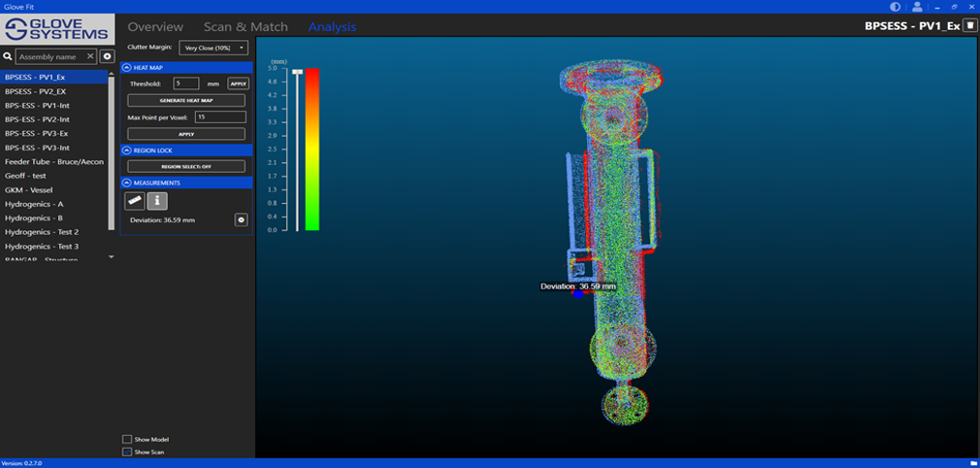Click the Glove Systems logo

tap(57, 30)
